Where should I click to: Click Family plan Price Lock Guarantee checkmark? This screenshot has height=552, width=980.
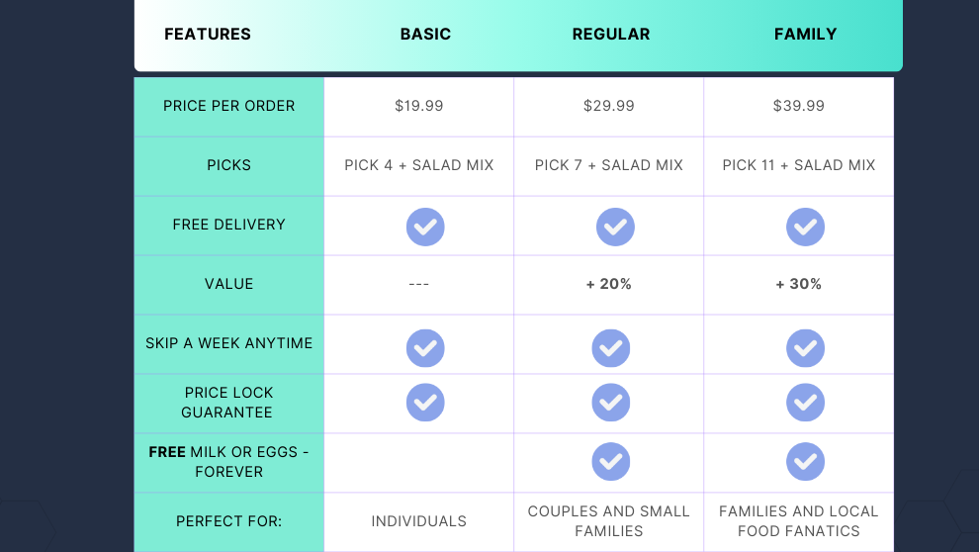click(805, 403)
